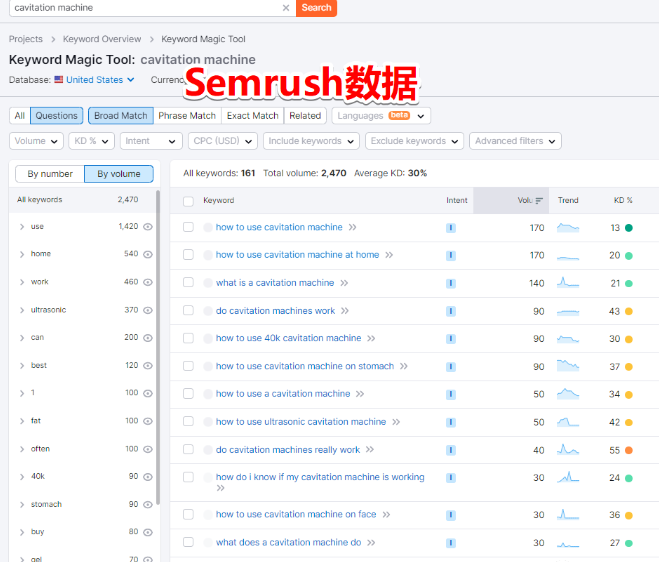Switch to Related tab
This screenshot has height=562, width=659.
pos(305,116)
